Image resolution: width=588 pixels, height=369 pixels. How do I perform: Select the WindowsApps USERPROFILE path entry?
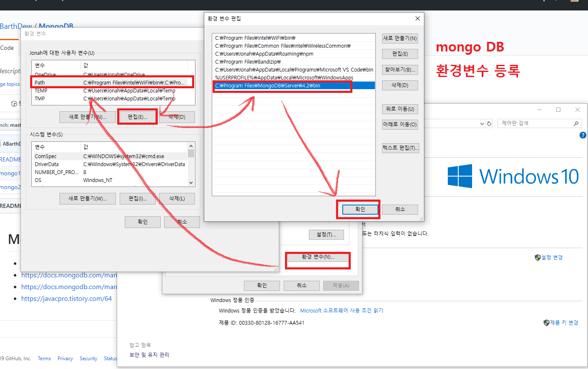[294, 77]
